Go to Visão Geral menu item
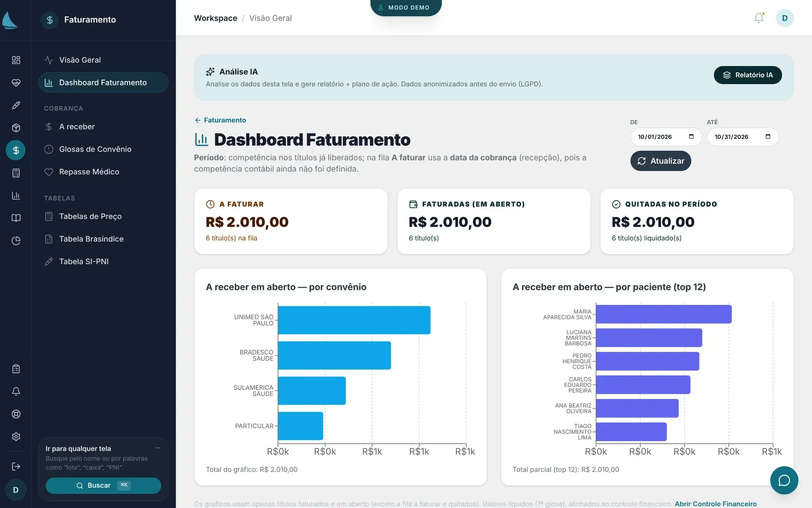 coord(103,60)
